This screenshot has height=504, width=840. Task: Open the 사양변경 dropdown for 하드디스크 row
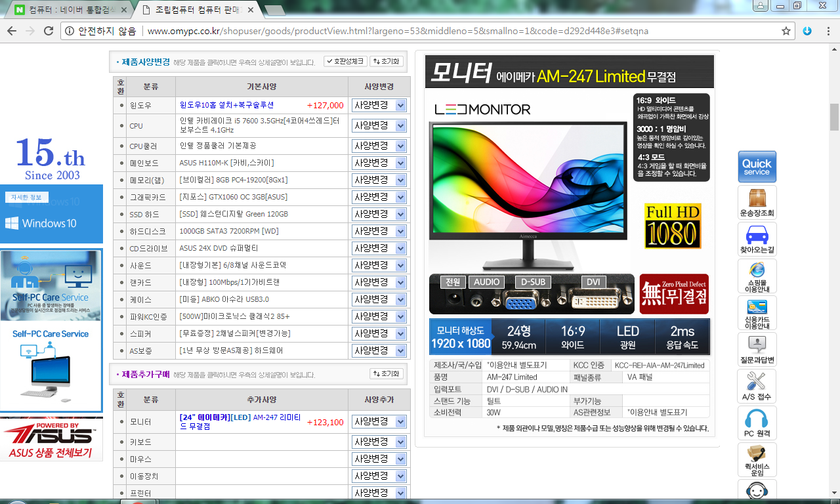tap(379, 231)
